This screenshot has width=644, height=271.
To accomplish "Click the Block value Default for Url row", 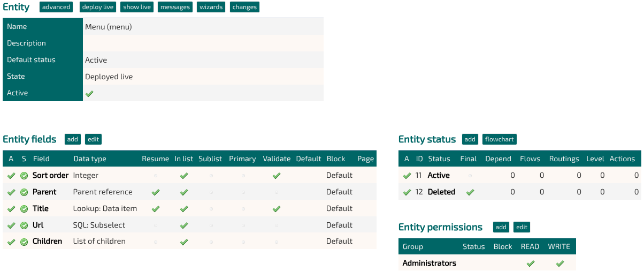I will point(340,225).
